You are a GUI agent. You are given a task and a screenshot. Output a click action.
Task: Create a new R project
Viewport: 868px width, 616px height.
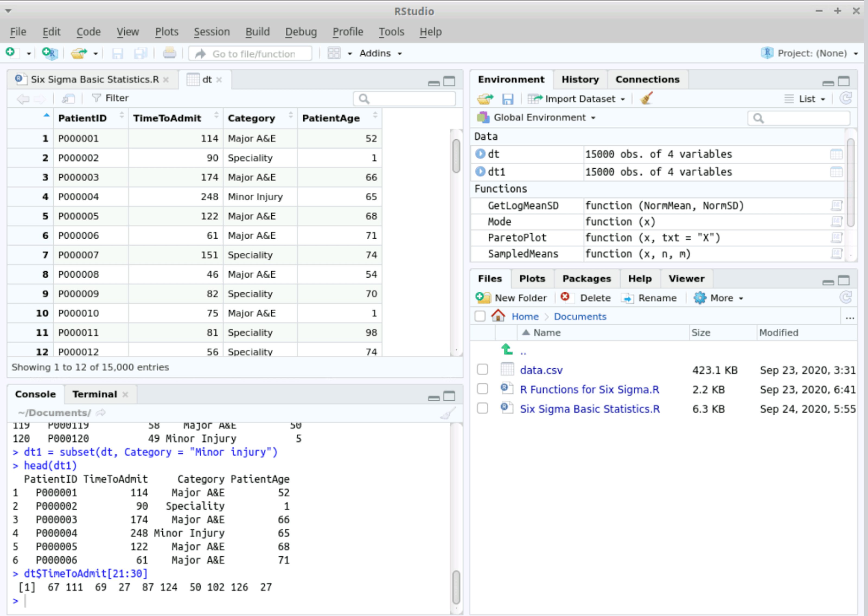point(49,53)
